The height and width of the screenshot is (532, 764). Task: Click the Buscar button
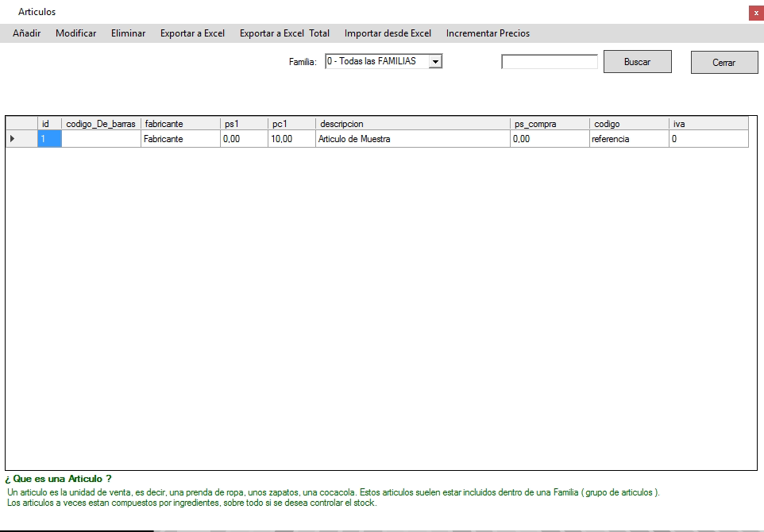(637, 62)
